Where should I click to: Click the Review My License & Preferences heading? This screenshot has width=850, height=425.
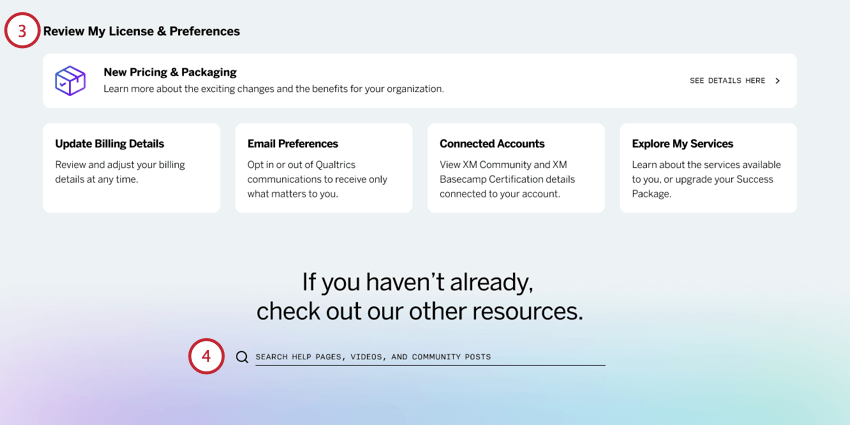pos(141,31)
